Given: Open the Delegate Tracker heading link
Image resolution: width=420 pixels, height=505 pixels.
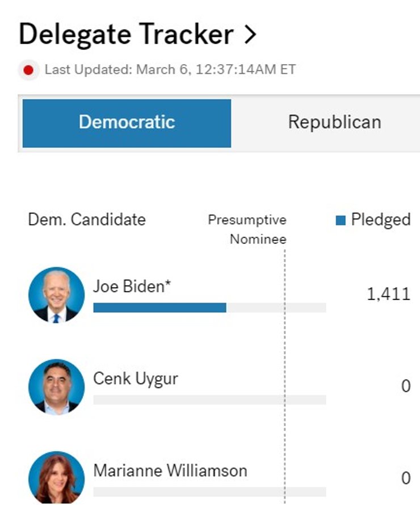Looking at the screenshot, I should [126, 35].
